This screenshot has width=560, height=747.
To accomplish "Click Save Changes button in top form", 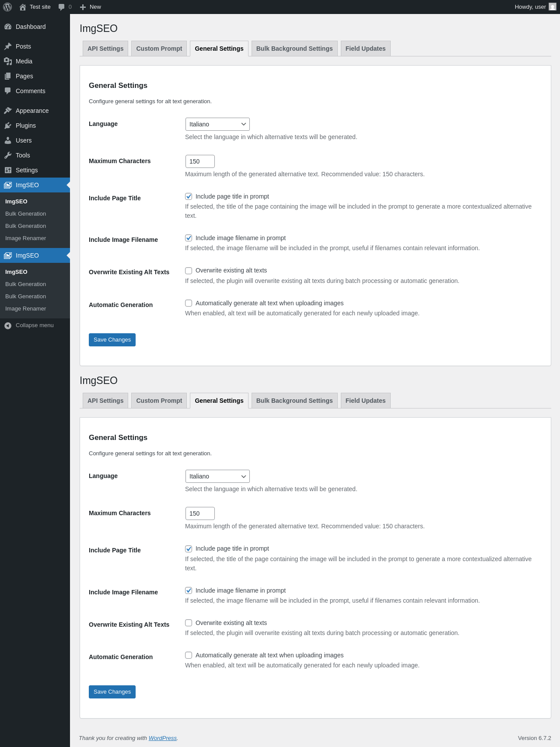I will (x=112, y=340).
